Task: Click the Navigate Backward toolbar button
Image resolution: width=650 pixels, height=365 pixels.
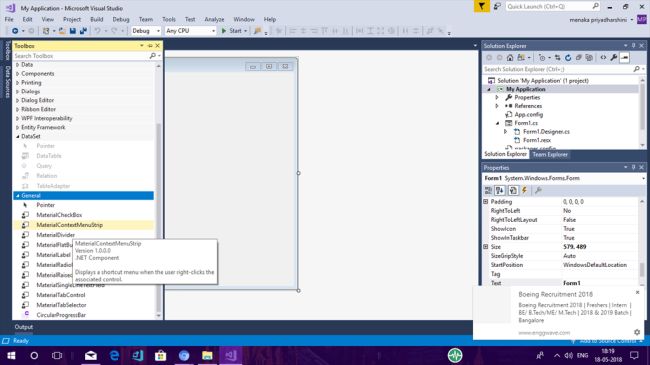Action: click(x=15, y=31)
